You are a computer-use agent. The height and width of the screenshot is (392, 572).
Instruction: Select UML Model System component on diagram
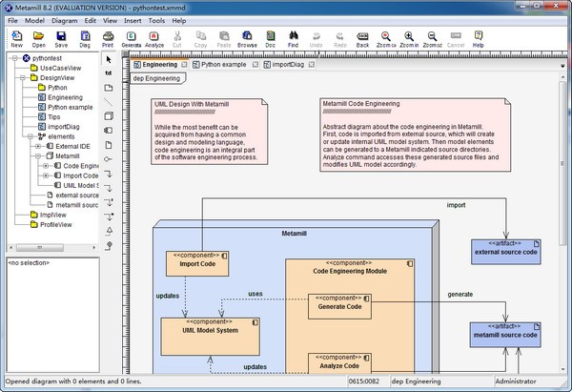(x=210, y=337)
